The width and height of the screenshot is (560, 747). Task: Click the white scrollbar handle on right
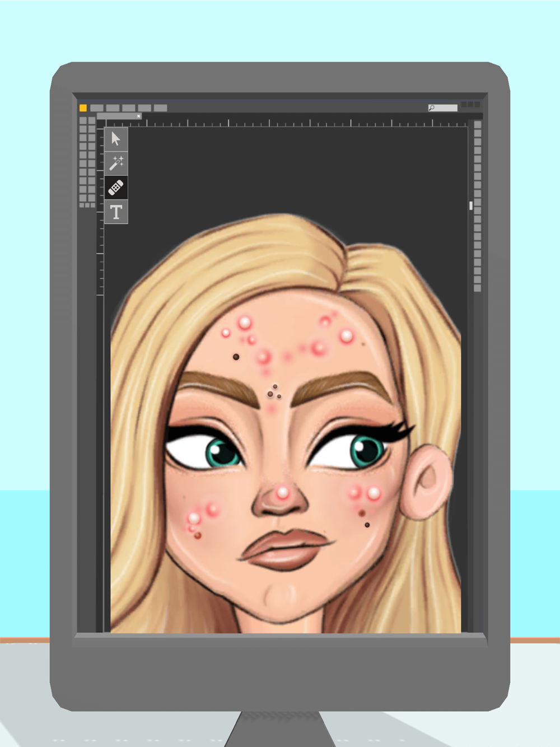471,206
